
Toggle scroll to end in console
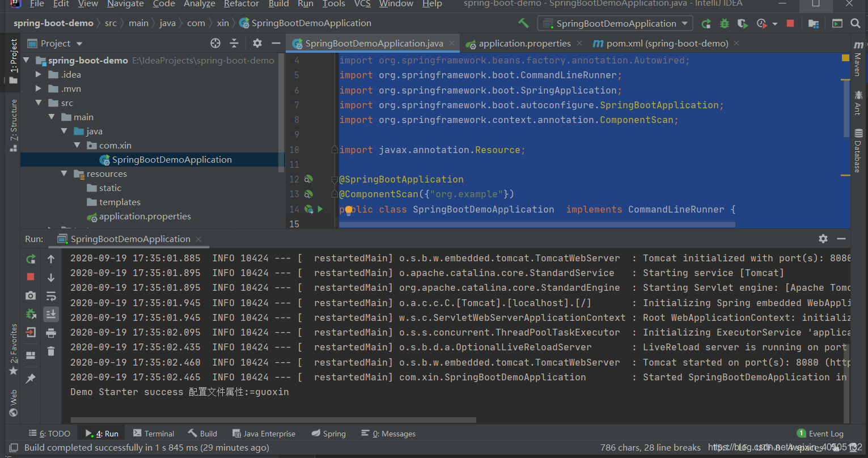[51, 314]
